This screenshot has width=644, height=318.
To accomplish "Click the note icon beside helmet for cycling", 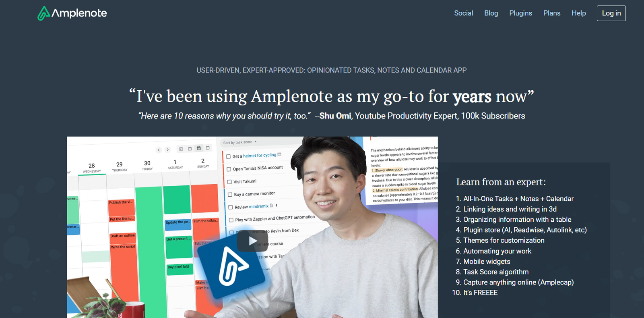I will click(x=280, y=154).
